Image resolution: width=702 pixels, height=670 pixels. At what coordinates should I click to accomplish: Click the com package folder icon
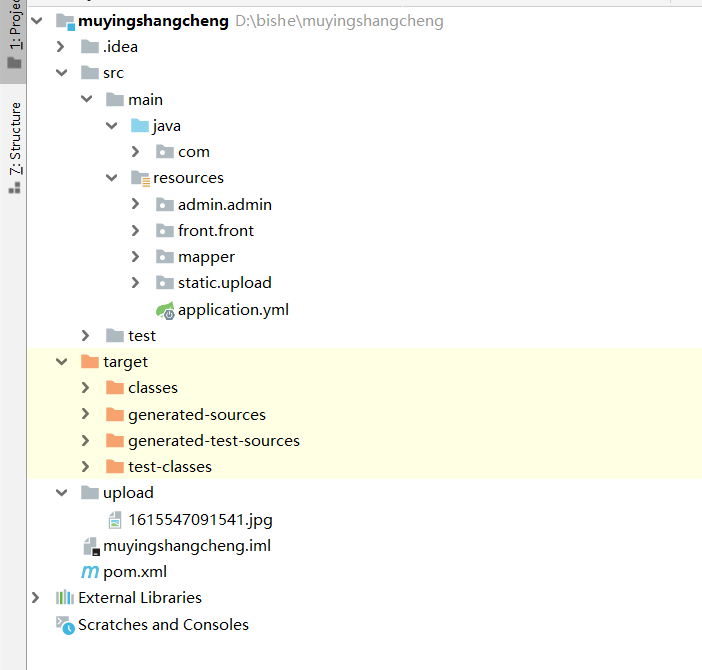pyautogui.click(x=165, y=152)
